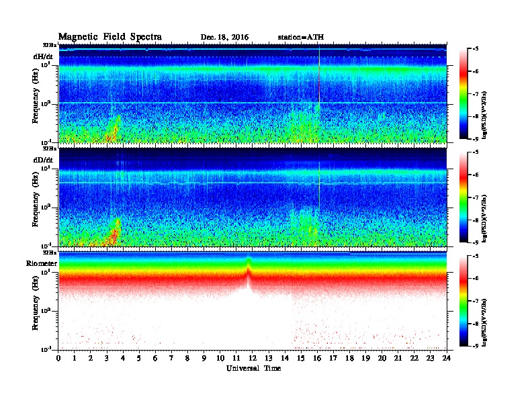Click the x-axis tick label "24"

(447, 358)
